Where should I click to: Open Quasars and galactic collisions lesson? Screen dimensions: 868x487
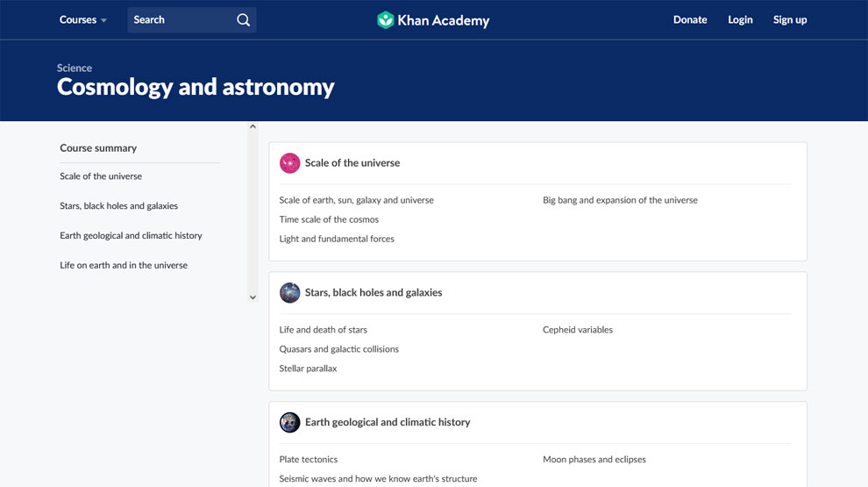point(338,349)
